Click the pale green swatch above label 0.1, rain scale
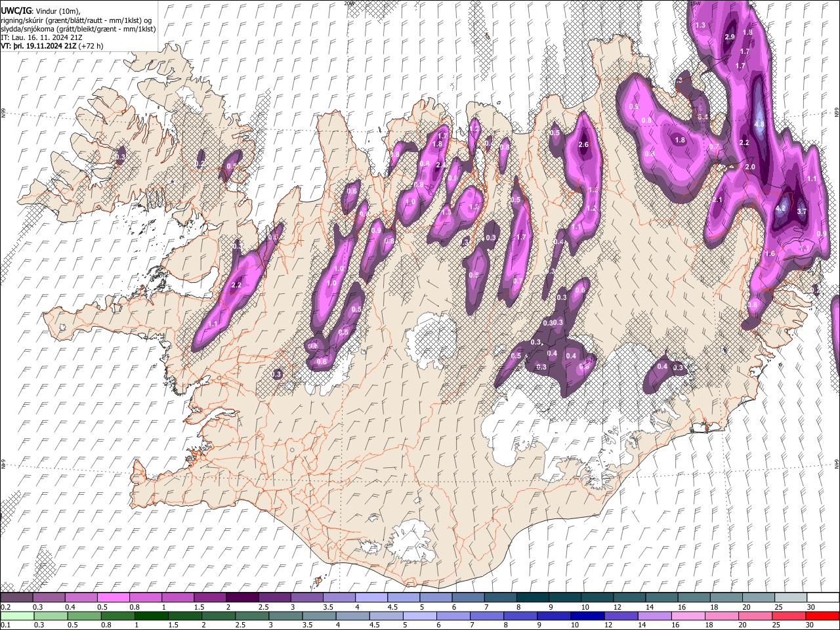This screenshot has height=630, width=840. click(x=17, y=616)
